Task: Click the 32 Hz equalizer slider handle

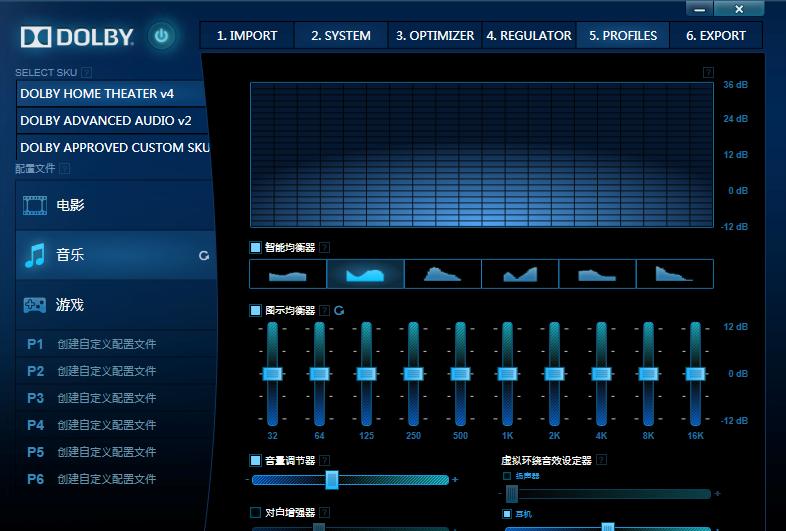Action: click(272, 374)
